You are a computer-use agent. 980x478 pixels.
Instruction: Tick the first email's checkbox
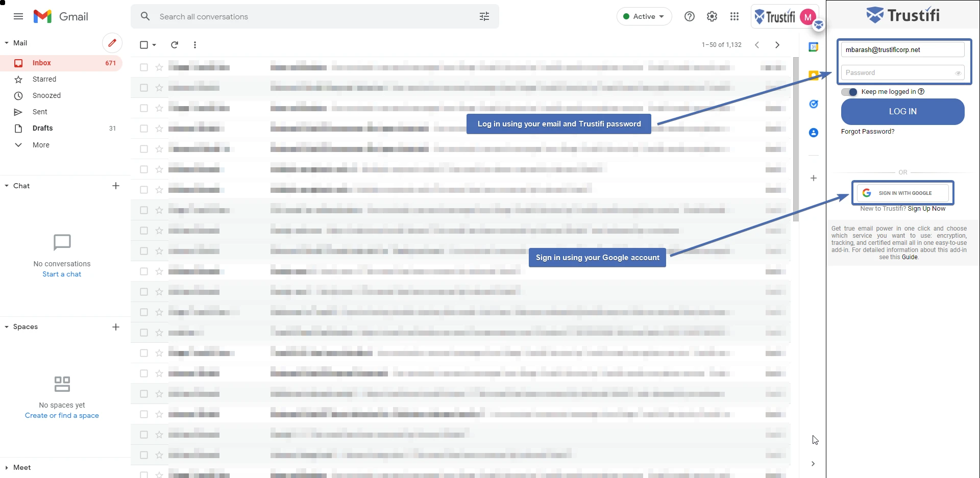(x=144, y=67)
